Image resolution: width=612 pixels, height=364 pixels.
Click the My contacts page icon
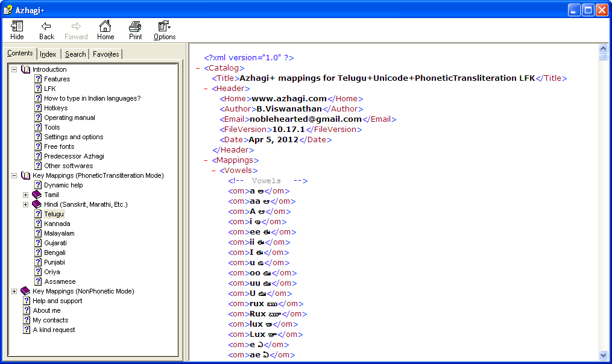(27, 320)
